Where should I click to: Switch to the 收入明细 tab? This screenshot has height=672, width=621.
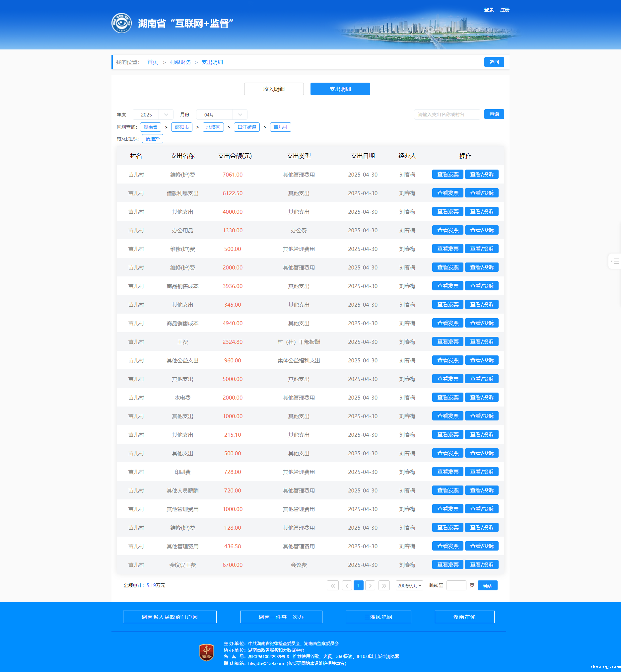point(274,89)
